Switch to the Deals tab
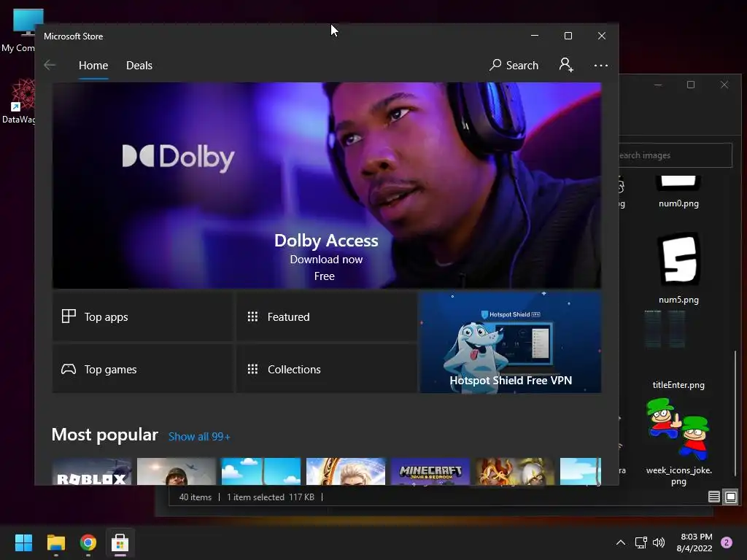The height and width of the screenshot is (560, 747). click(139, 65)
